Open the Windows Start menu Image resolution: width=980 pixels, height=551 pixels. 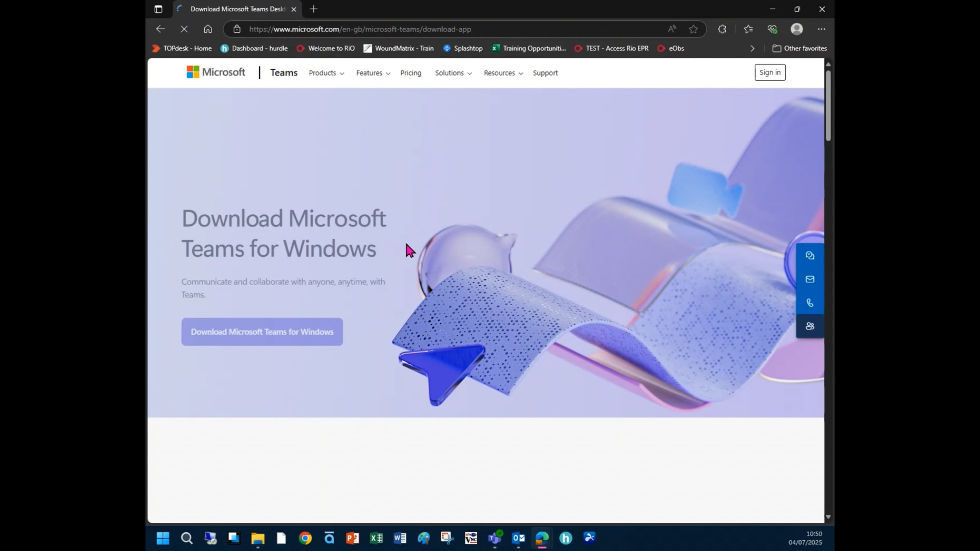pyautogui.click(x=163, y=538)
